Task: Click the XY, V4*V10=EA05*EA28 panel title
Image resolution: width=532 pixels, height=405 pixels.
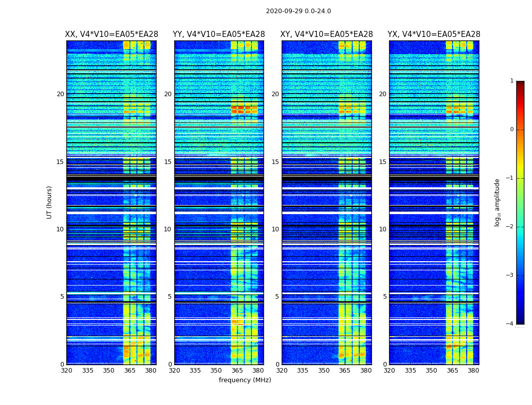Action: coord(326,34)
